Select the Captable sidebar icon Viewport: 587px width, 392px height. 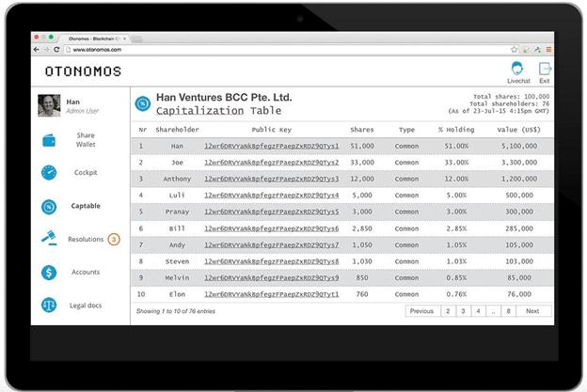coord(49,207)
